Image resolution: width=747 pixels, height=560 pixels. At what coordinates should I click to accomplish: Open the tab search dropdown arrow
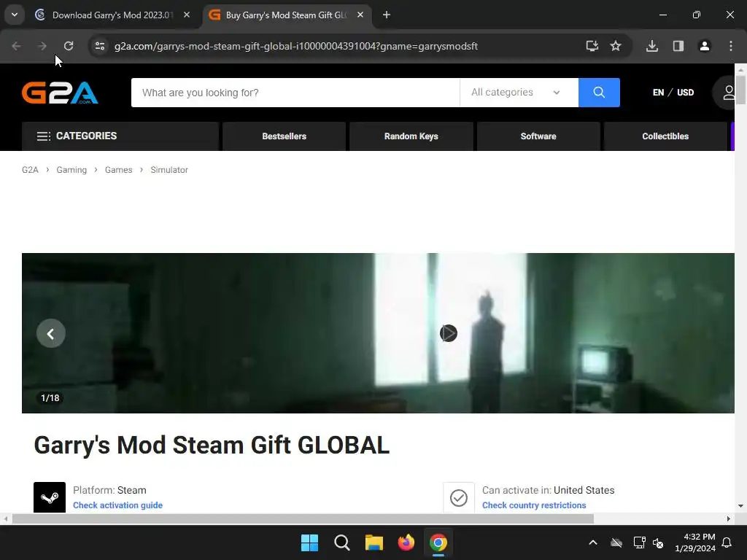15,15
